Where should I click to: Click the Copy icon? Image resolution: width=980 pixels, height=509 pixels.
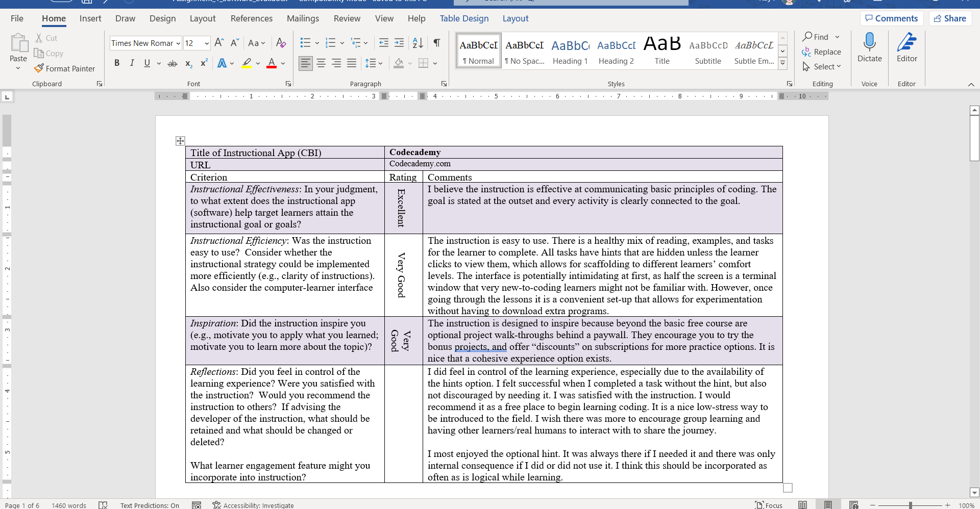coord(39,53)
